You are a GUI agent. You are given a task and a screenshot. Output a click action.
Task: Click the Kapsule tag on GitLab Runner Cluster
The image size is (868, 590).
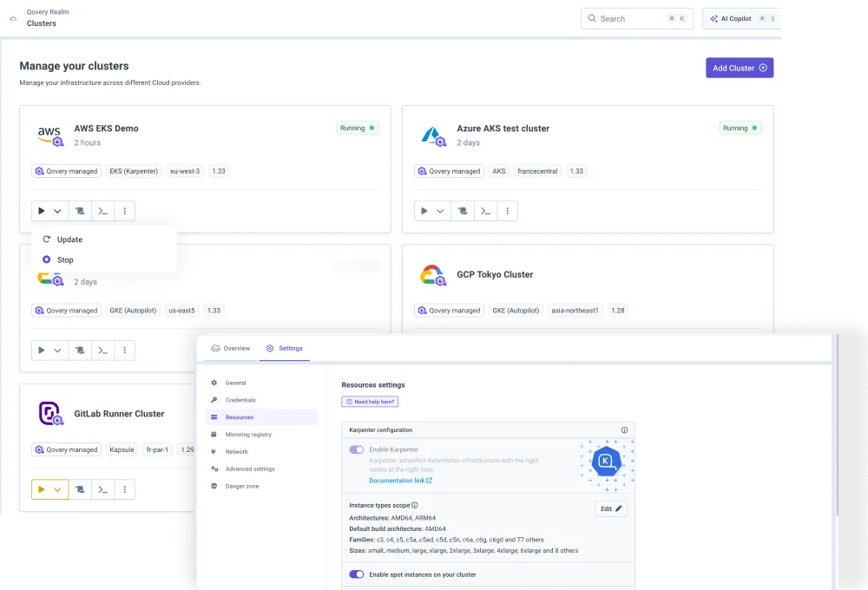tap(122, 449)
